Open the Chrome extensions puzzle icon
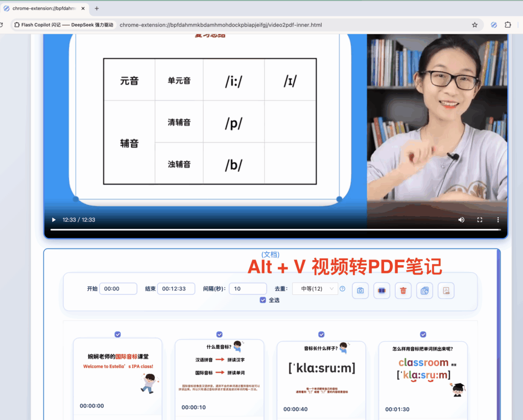Viewport: 523px width, 420px height. coord(508,25)
